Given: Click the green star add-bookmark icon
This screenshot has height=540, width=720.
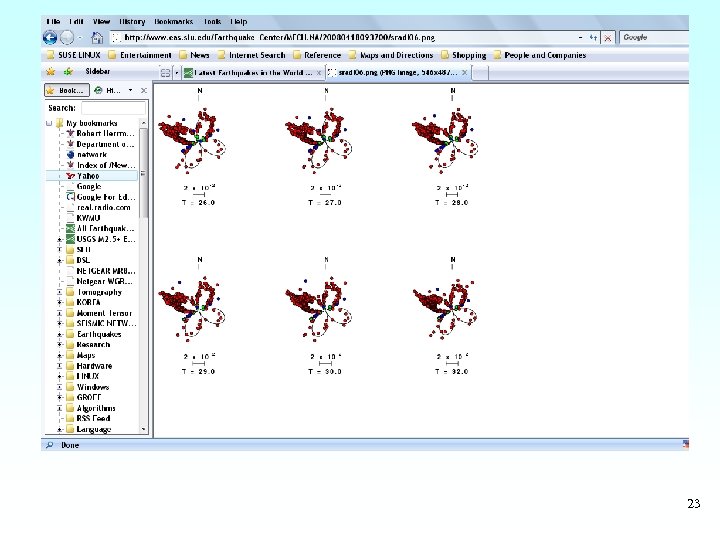Looking at the screenshot, I should pos(68,72).
